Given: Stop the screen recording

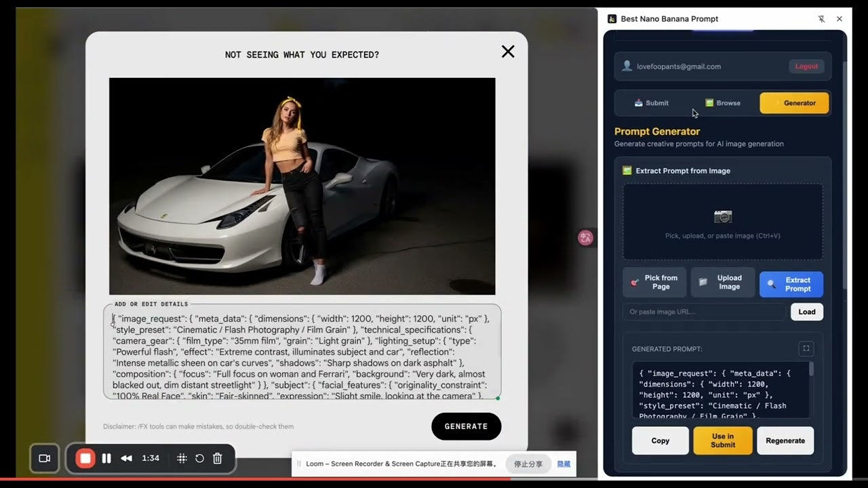Looking at the screenshot, I should point(85,458).
